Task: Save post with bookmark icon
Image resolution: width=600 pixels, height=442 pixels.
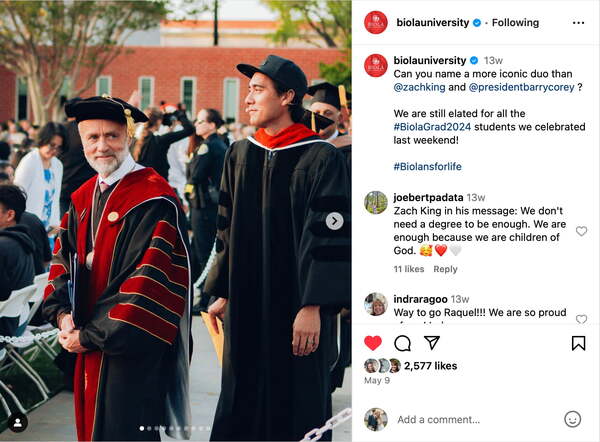Action: click(578, 343)
